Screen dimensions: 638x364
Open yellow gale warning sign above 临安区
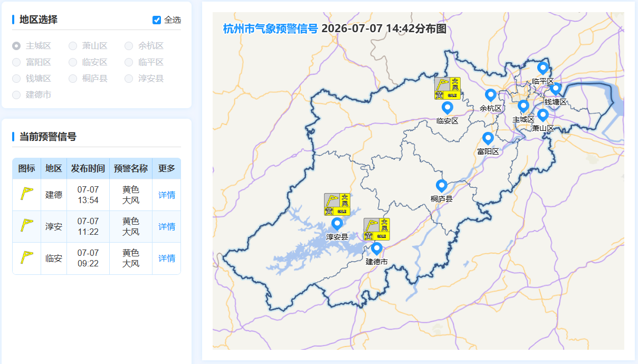pyautogui.click(x=447, y=88)
